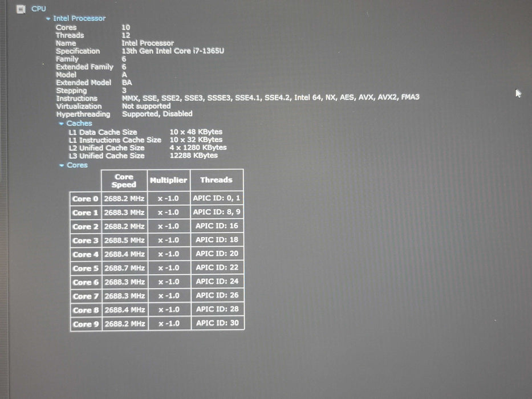Click the Core 2 row label

click(x=86, y=227)
